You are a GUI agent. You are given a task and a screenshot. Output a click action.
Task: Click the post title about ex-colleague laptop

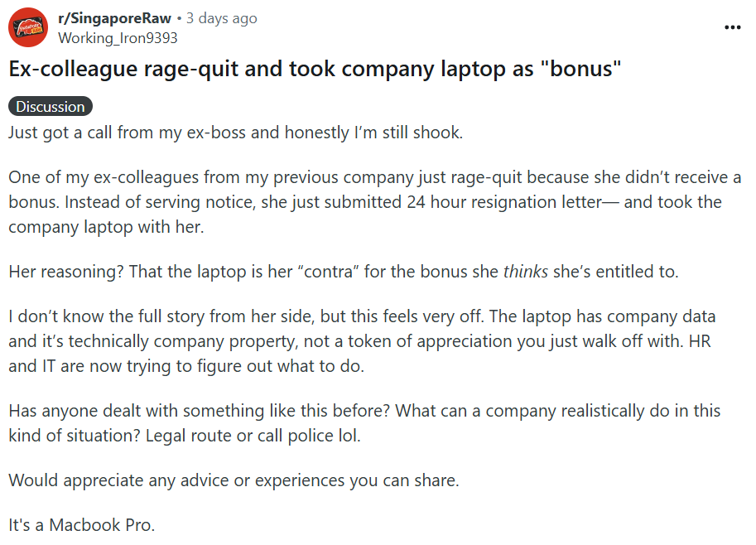point(315,69)
